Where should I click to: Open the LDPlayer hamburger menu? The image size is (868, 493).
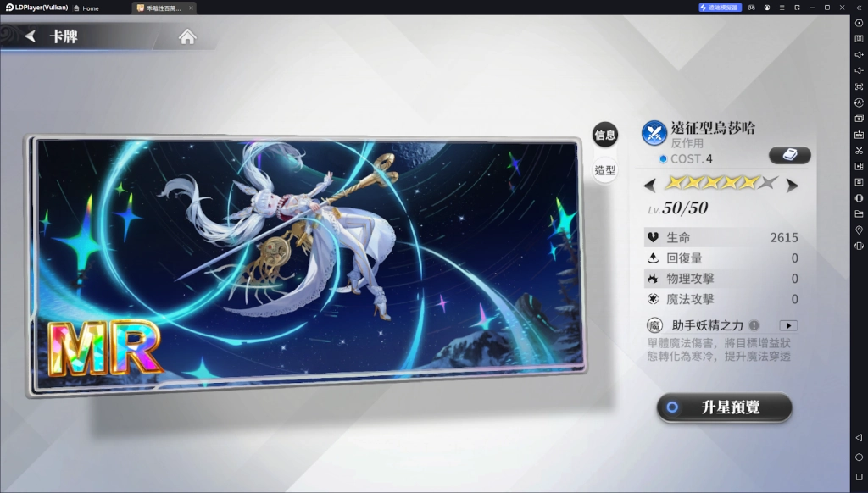(x=782, y=8)
